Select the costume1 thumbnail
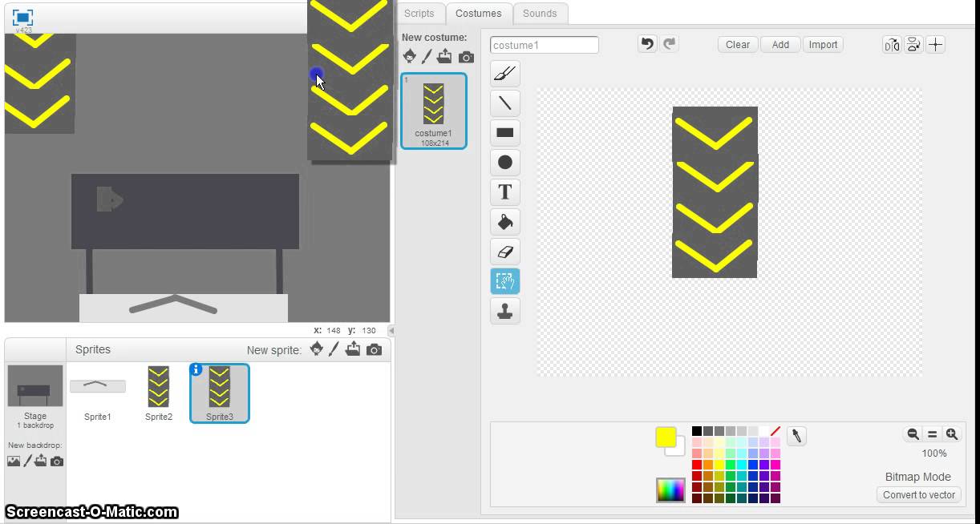Screen dimensions: 980x524 pos(434,111)
